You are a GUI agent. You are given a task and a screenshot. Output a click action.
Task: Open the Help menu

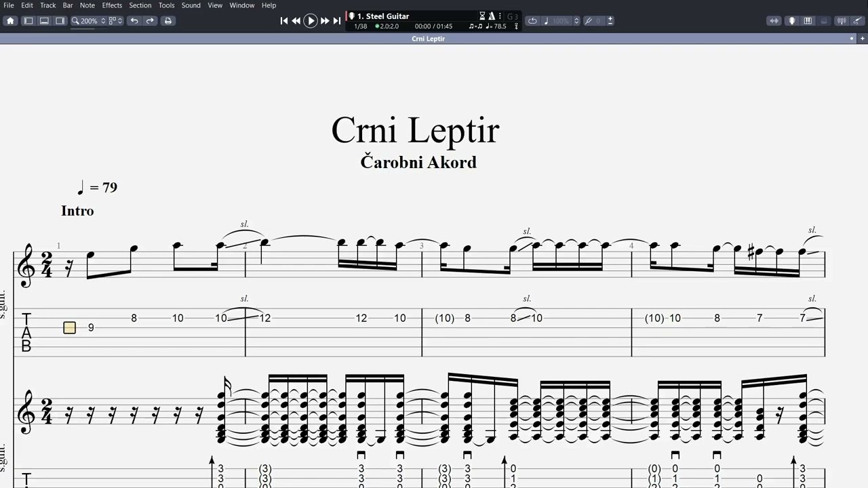coord(269,5)
